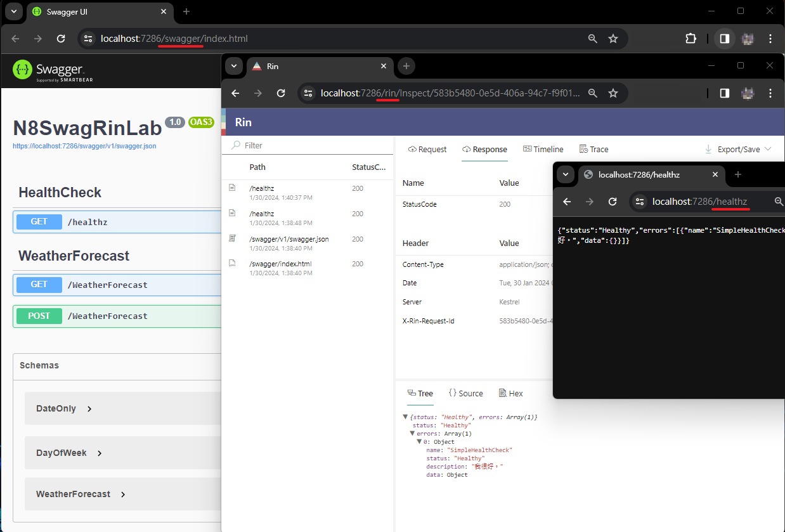The image size is (785, 532).
Task: Switch to the Source view tab
Action: (466, 393)
